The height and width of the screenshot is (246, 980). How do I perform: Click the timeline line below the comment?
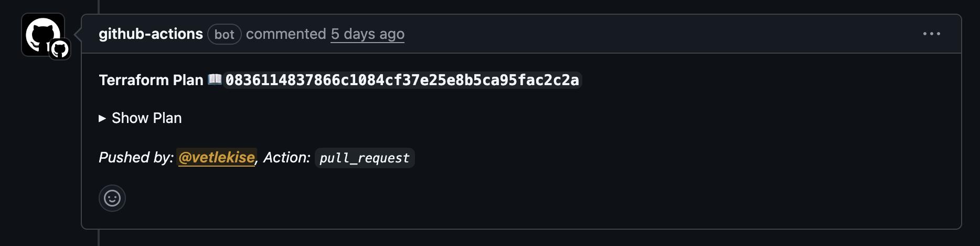click(98, 238)
